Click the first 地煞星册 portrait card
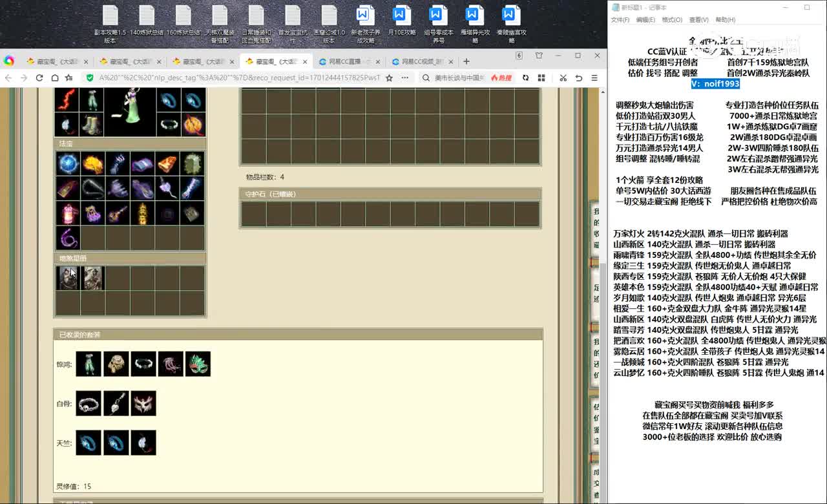 (68, 278)
